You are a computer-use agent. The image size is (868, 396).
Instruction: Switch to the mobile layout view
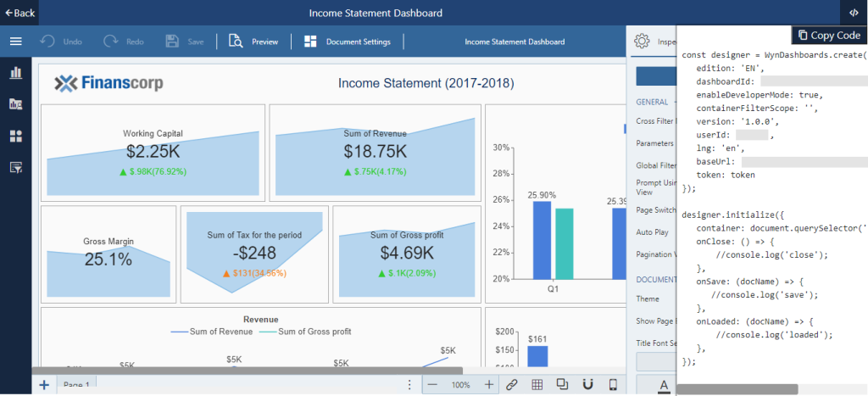click(x=613, y=384)
